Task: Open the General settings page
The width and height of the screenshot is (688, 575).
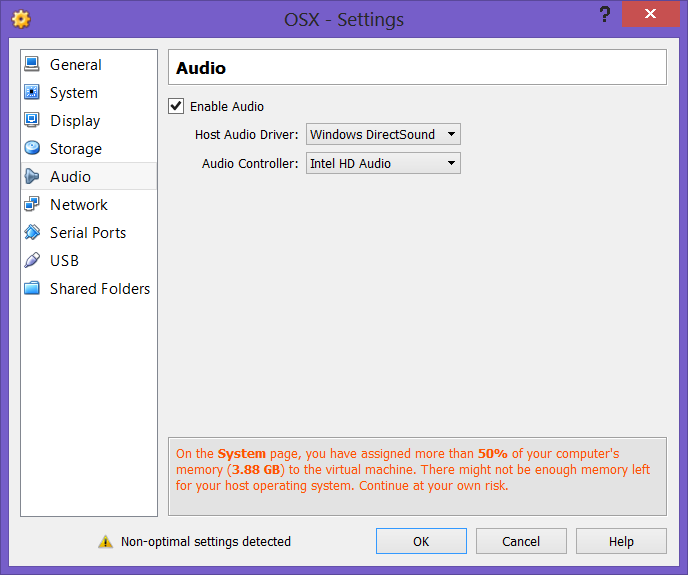Action: [75, 65]
